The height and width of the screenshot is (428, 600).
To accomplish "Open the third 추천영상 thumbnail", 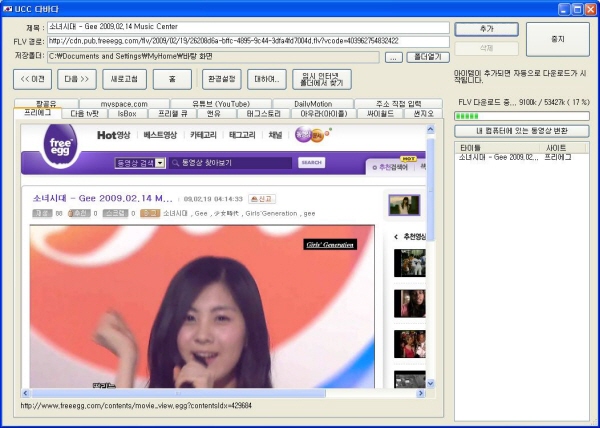I will point(409,344).
